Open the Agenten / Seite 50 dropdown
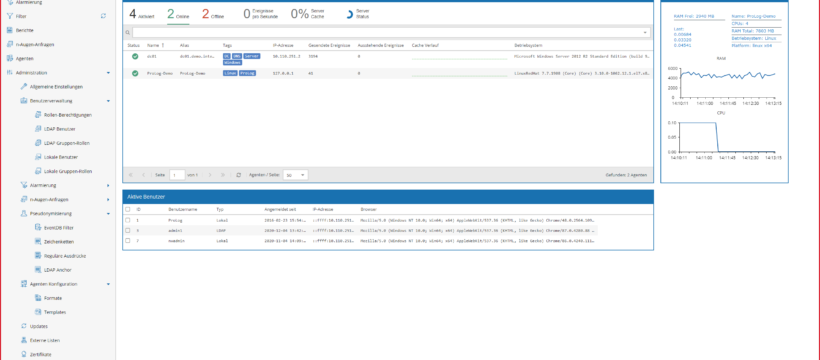This screenshot has height=360, width=820. point(295,175)
